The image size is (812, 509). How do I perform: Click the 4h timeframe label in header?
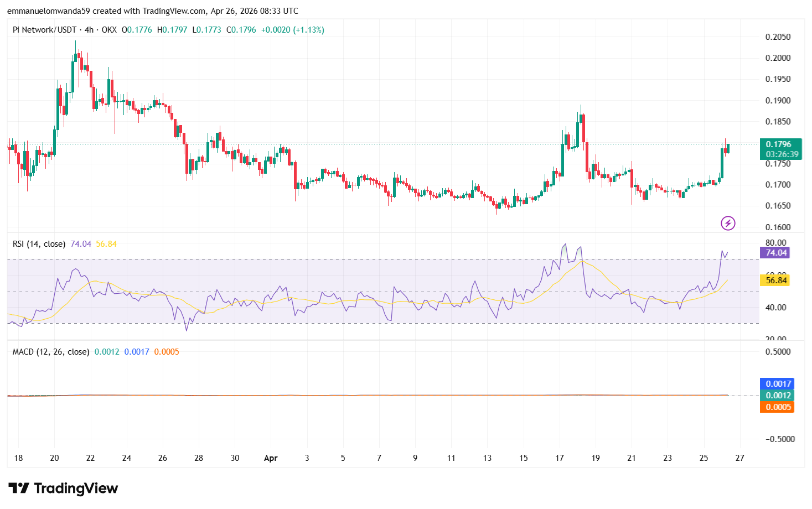coord(89,30)
